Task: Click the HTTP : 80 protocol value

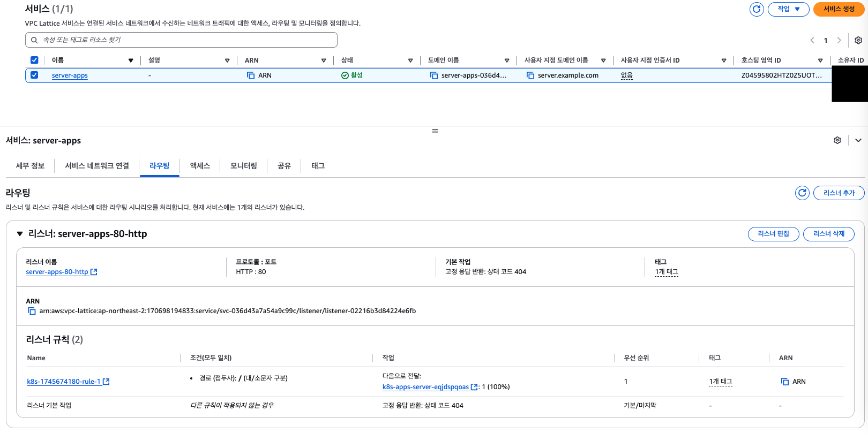Action: coord(251,272)
